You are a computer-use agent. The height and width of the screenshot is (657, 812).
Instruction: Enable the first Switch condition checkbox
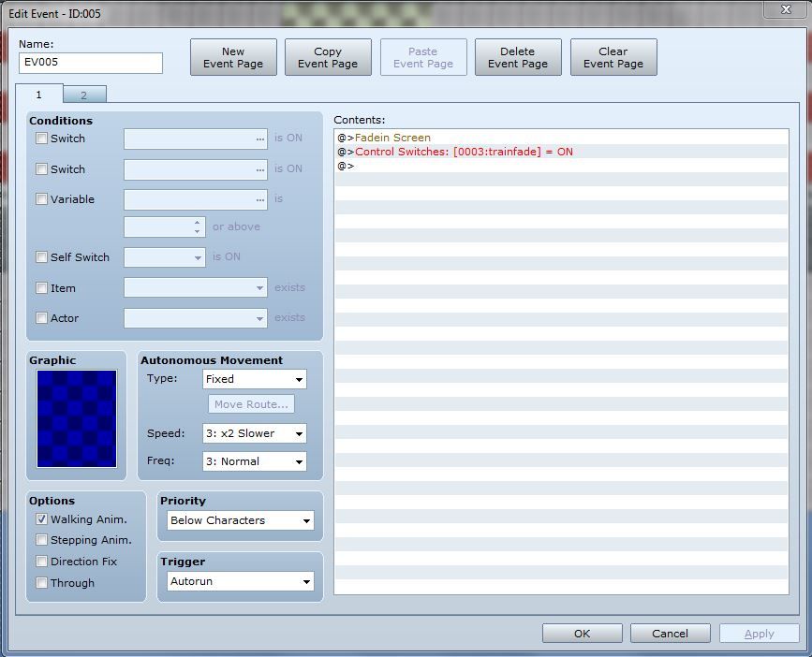[41, 139]
